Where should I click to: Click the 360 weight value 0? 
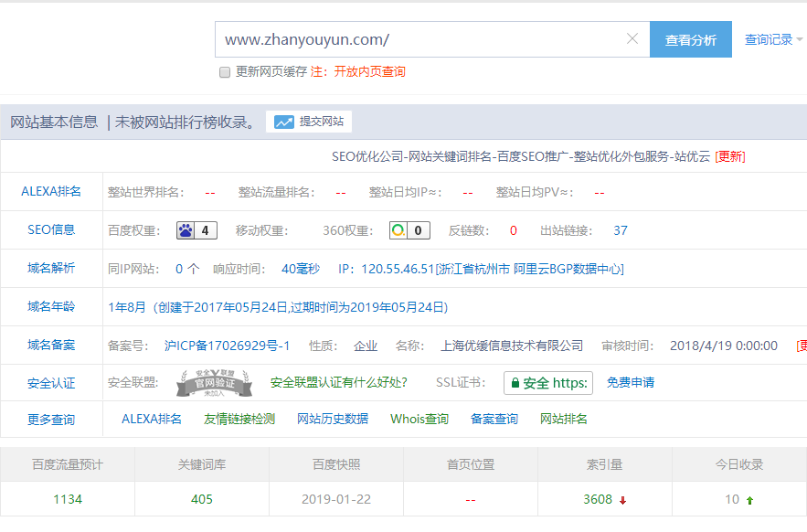pyautogui.click(x=419, y=230)
